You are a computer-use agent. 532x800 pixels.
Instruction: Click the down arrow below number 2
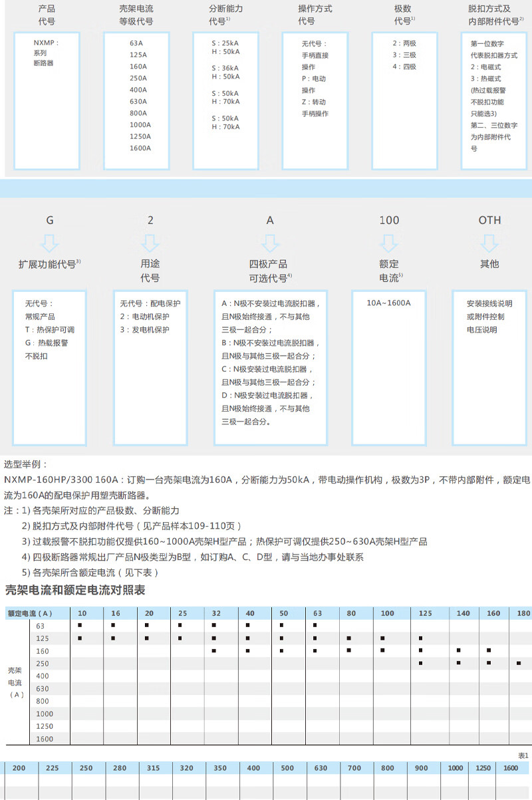click(x=150, y=241)
